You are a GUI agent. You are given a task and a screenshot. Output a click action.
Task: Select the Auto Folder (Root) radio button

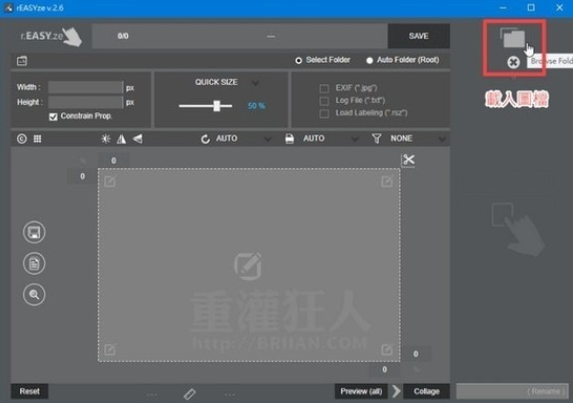[x=369, y=60]
